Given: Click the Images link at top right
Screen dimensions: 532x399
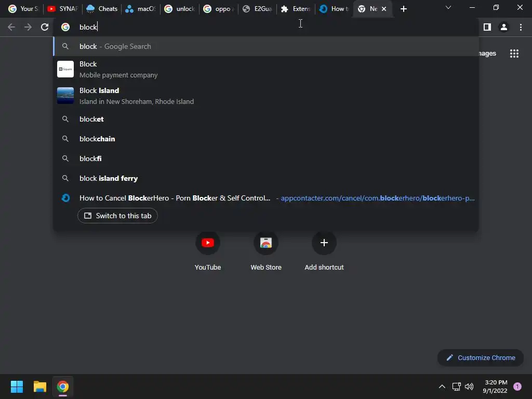Looking at the screenshot, I should click(487, 54).
